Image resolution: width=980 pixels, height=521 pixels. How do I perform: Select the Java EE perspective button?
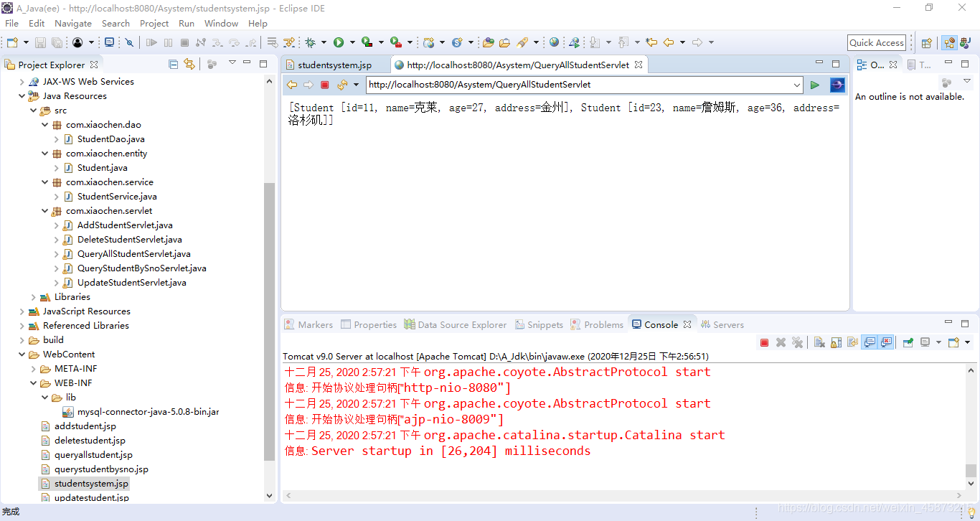[x=949, y=42]
